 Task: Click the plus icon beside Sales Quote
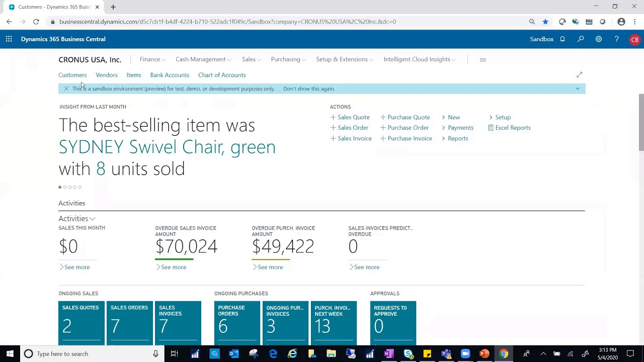click(x=333, y=117)
